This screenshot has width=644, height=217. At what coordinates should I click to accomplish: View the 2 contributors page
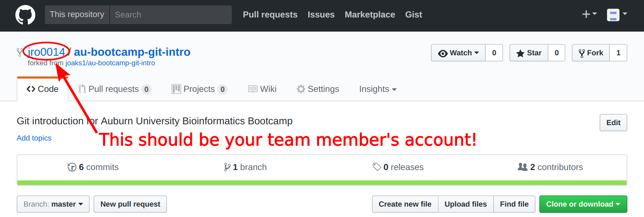pos(550,167)
